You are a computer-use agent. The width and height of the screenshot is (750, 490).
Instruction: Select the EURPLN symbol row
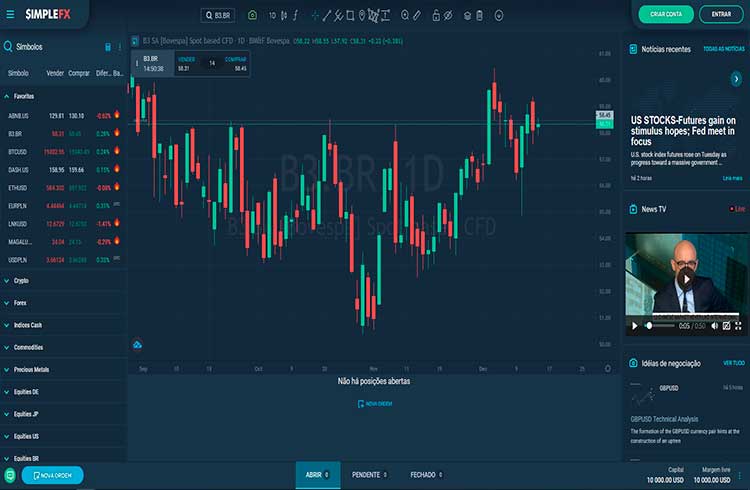tap(64, 206)
